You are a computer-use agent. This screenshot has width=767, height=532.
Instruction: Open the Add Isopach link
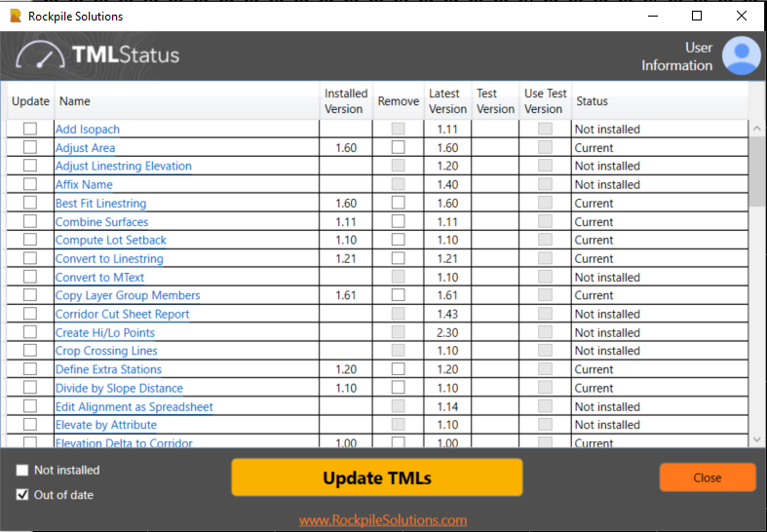88,130
